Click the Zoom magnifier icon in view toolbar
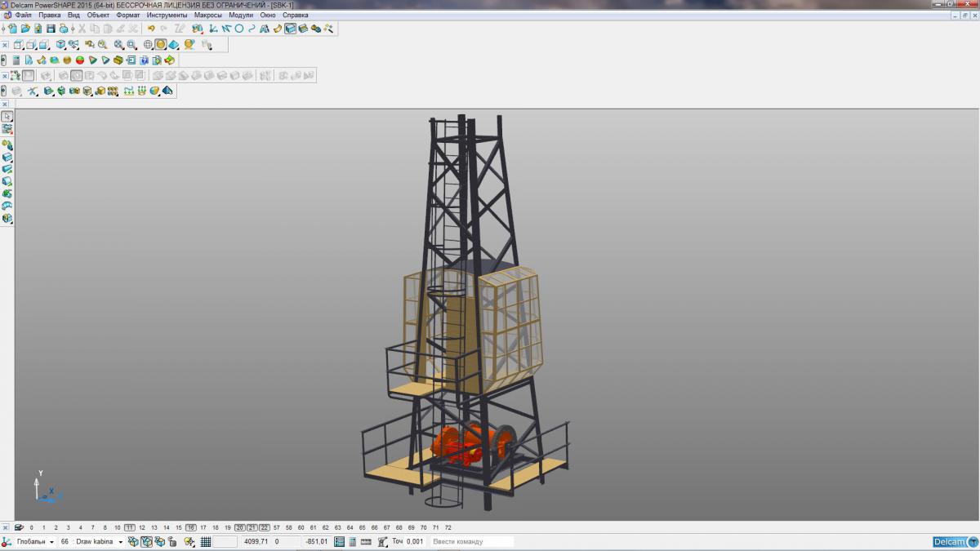The height and width of the screenshot is (551, 980). tap(102, 44)
